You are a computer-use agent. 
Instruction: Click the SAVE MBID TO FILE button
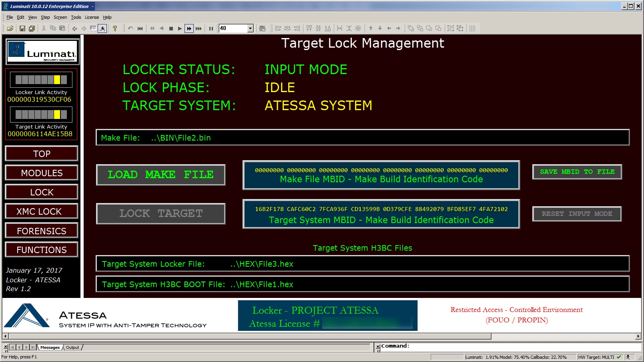[577, 172]
